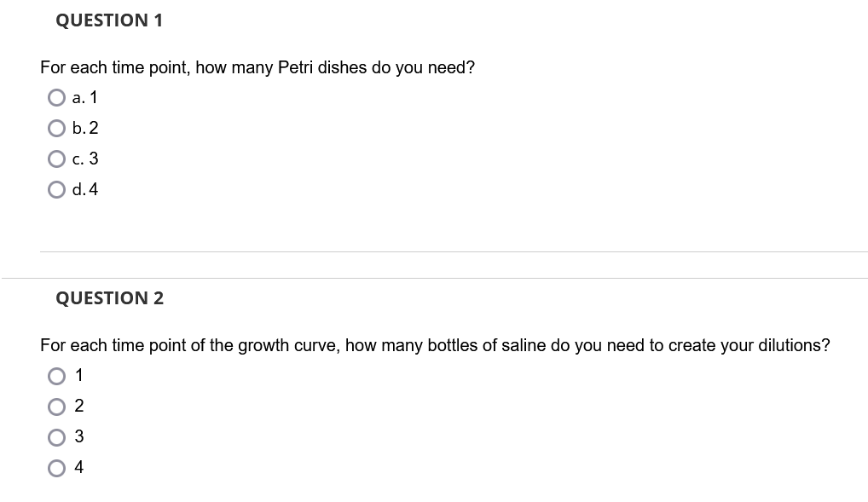Pick radio button for answer 4 in Question 2
Image resolution: width=868 pixels, height=502 pixels.
[56, 468]
